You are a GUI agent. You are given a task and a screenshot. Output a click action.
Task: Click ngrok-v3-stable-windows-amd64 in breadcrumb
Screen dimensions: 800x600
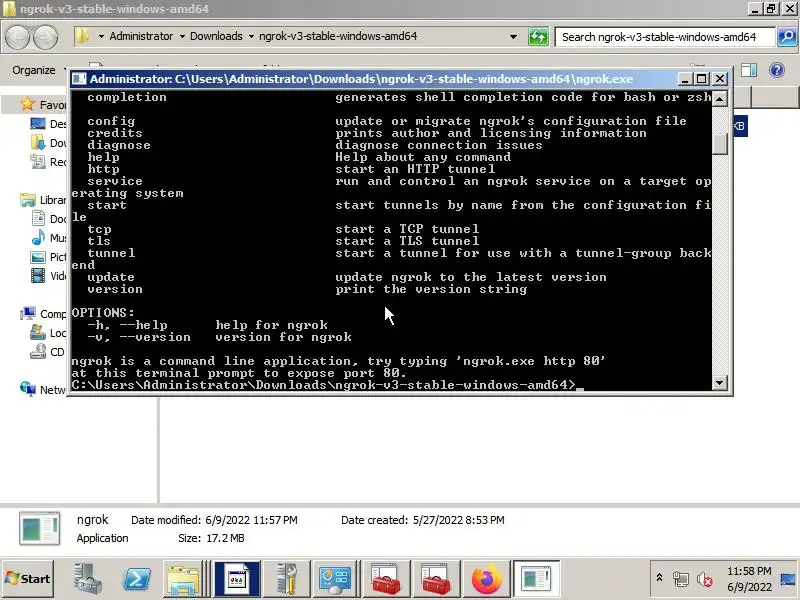click(338, 36)
